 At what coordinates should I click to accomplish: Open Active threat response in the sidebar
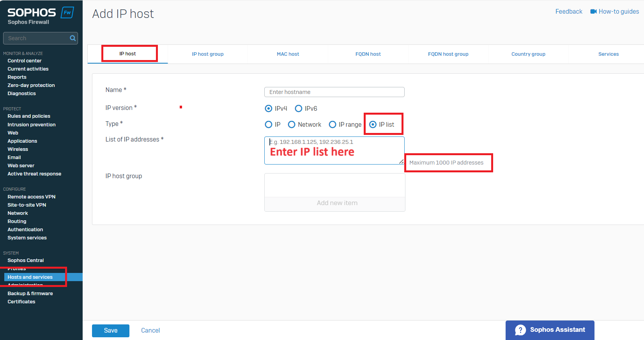tap(34, 174)
